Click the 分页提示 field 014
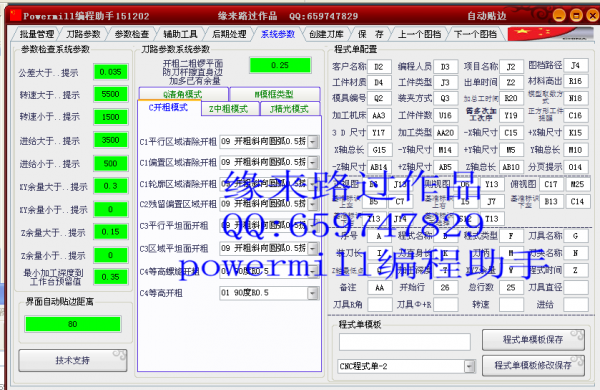 pyautogui.click(x=576, y=167)
